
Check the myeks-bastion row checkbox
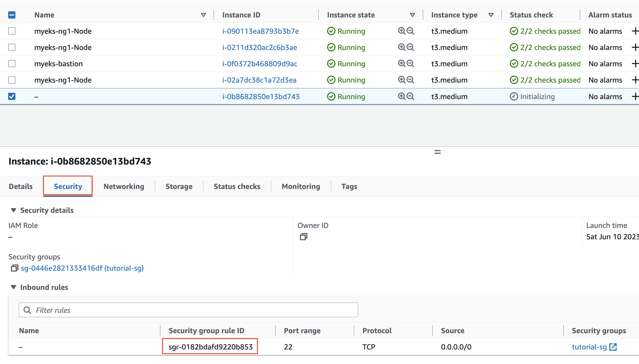12,63
